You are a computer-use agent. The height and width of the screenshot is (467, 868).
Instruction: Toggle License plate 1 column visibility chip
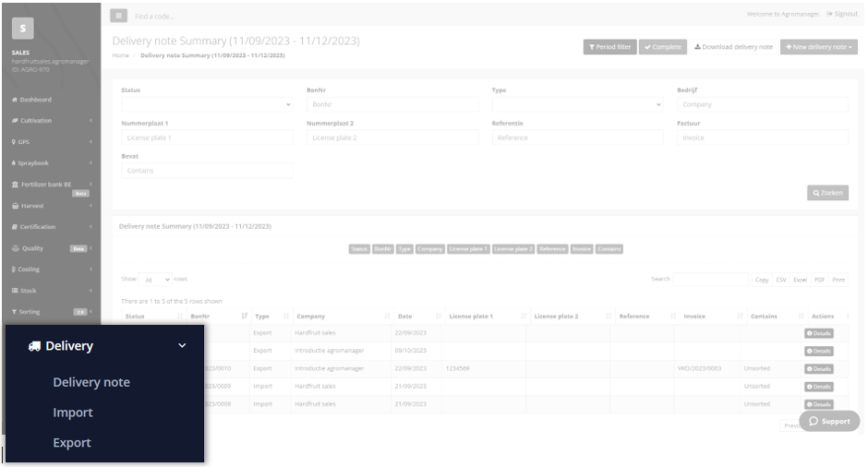[468, 249]
